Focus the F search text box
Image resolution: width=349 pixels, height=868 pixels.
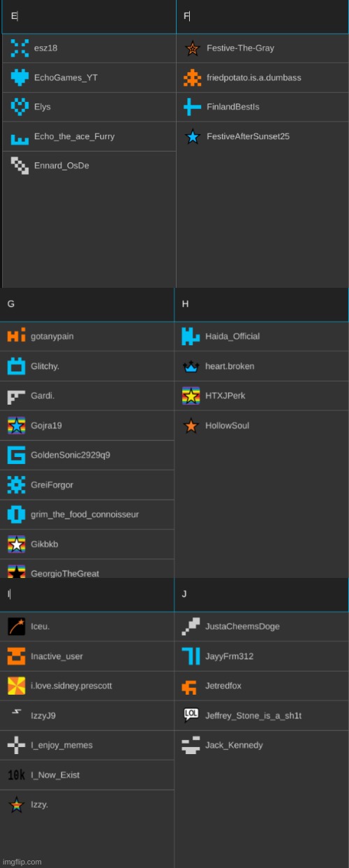pos(262,16)
